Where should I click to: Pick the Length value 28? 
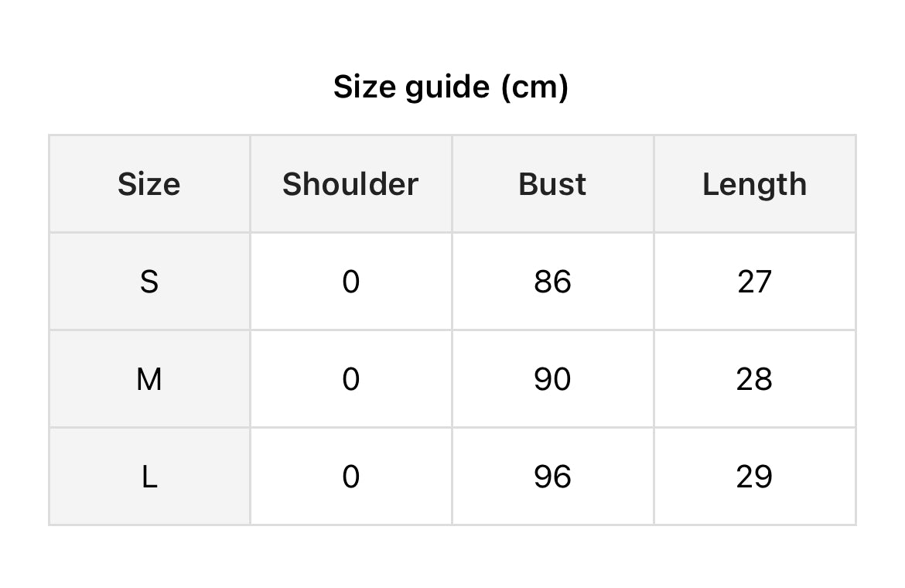click(x=754, y=379)
